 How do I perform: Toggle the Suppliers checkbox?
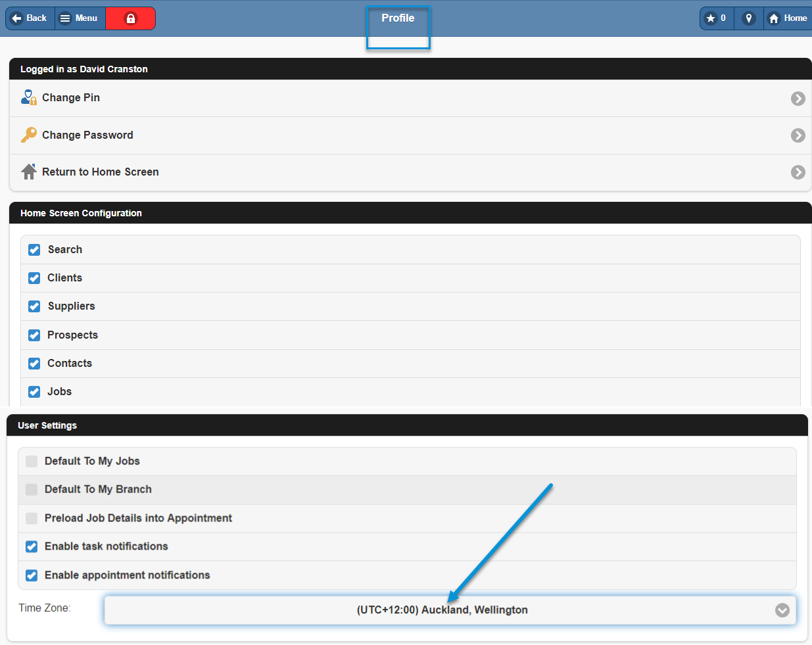(34, 306)
